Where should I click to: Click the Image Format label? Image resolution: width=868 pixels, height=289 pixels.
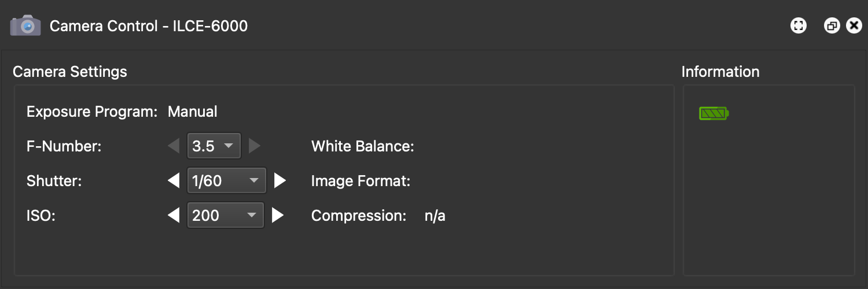click(361, 181)
